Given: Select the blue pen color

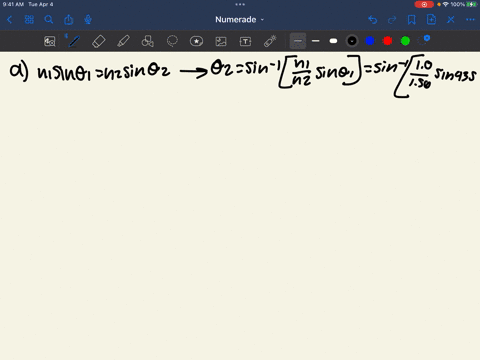Looking at the screenshot, I should click(370, 41).
